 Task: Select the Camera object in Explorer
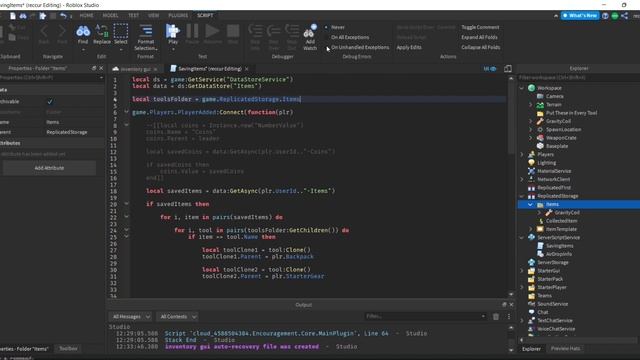click(554, 96)
